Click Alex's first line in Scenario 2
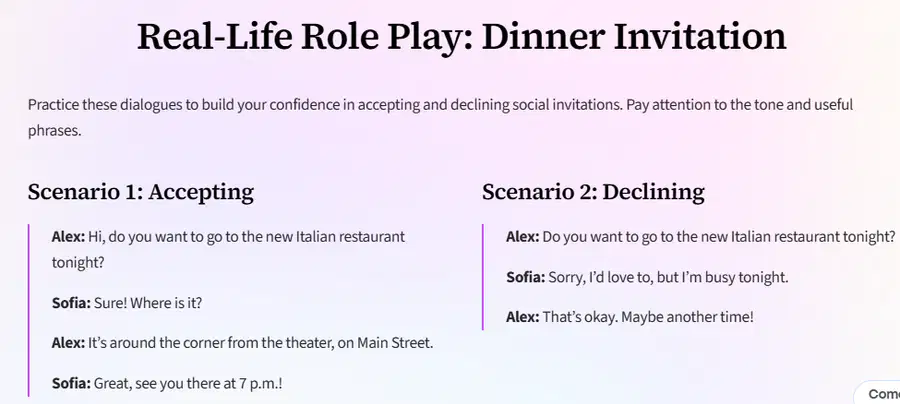 point(700,236)
